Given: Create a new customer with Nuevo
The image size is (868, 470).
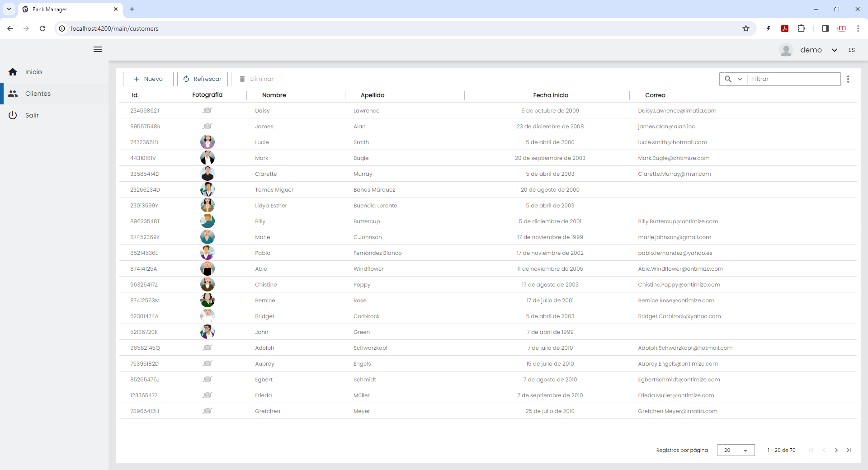Looking at the screenshot, I should pos(148,79).
